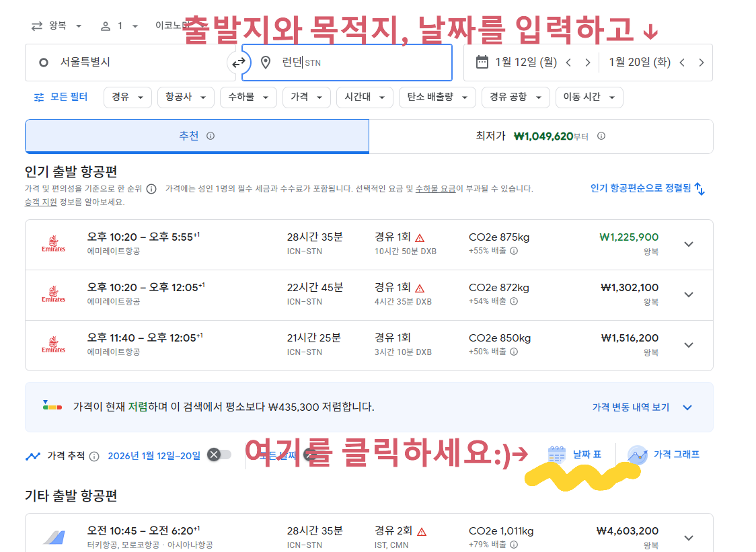Click the swap origin and destination arrows icon
This screenshot has height=552, width=756.
point(239,62)
